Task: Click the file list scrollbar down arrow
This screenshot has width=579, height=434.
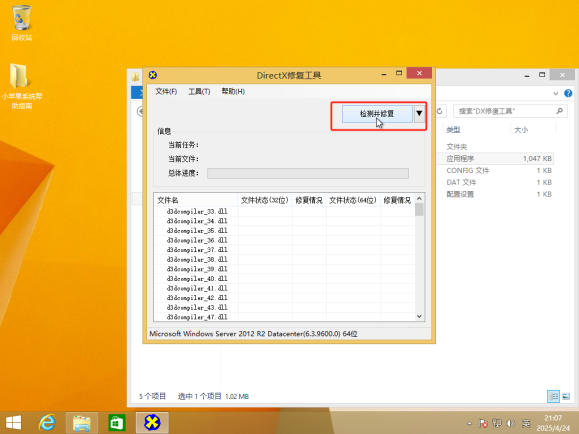Action: point(419,316)
